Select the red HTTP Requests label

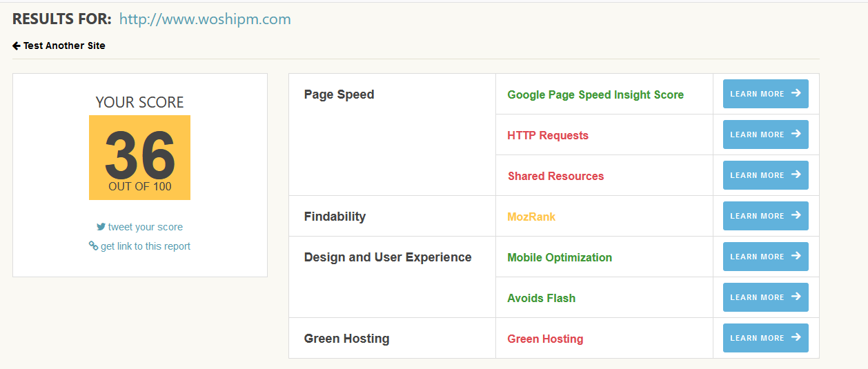(548, 136)
